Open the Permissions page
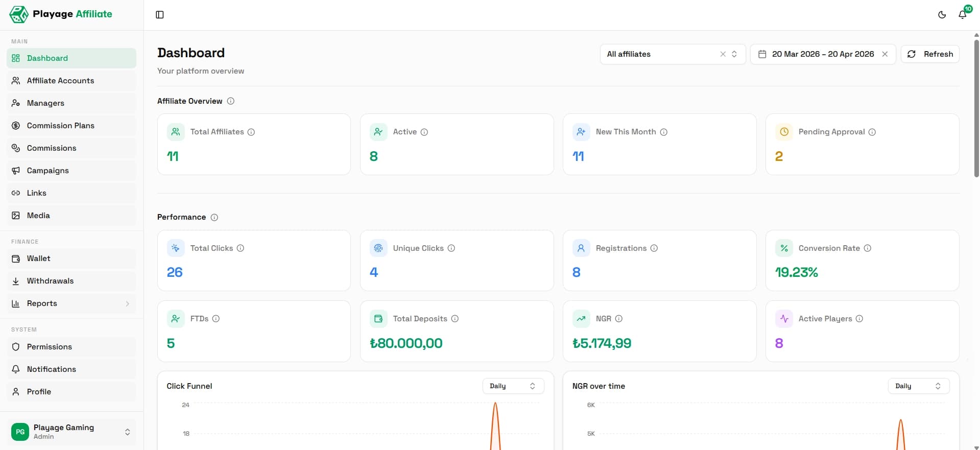980x450 pixels. [x=71, y=347]
